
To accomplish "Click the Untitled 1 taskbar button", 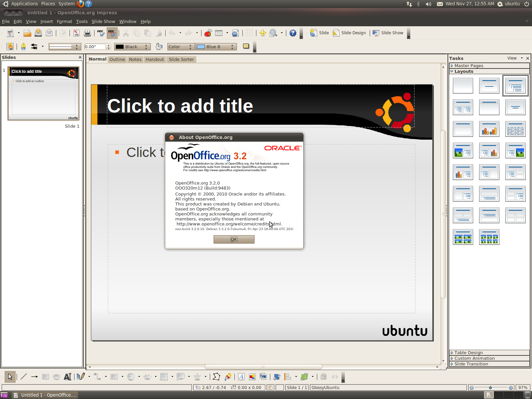I will 45,395.
